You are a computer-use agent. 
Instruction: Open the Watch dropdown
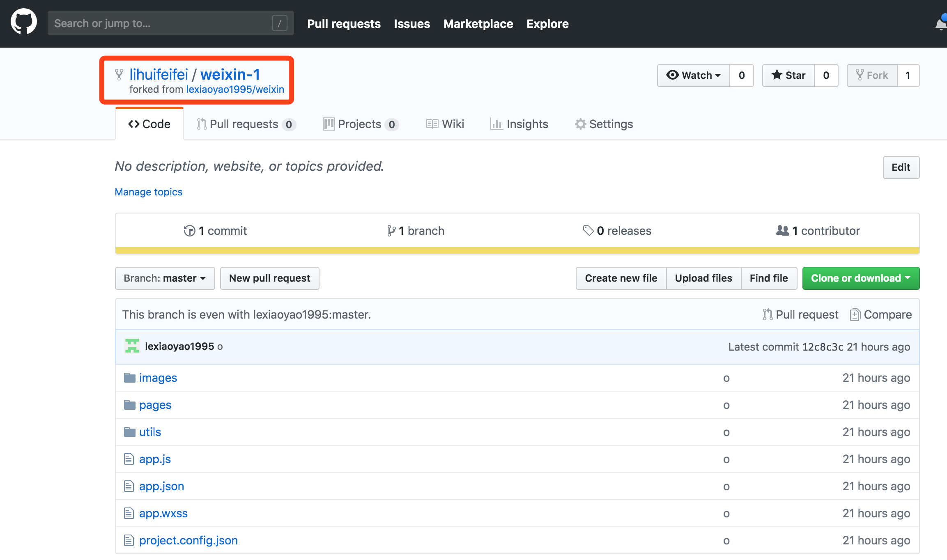pos(694,76)
